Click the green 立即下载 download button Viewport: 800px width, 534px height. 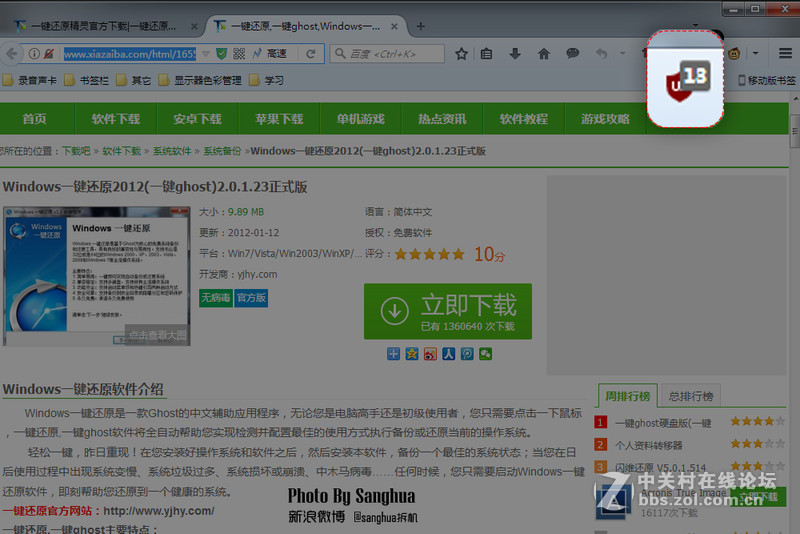pyautogui.click(x=448, y=311)
